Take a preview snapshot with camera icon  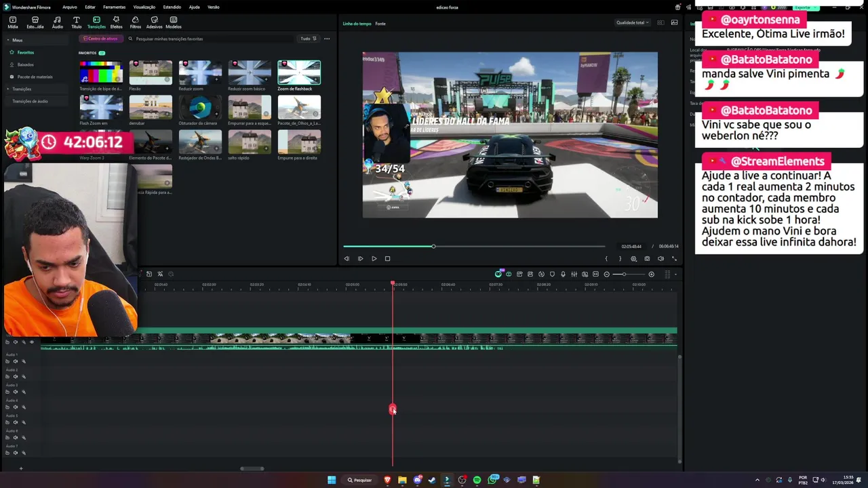click(647, 258)
